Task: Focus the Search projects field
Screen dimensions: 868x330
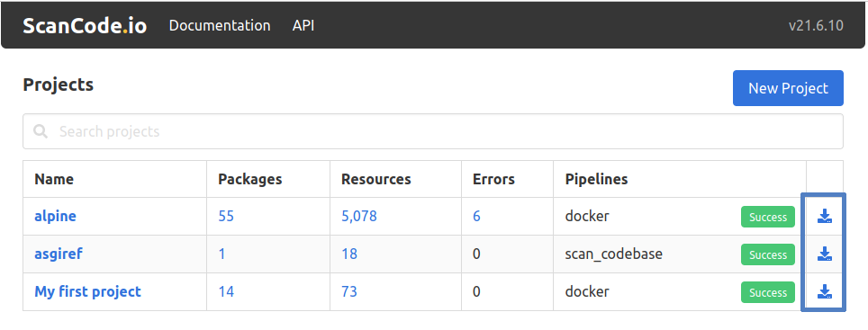Action: (x=433, y=131)
